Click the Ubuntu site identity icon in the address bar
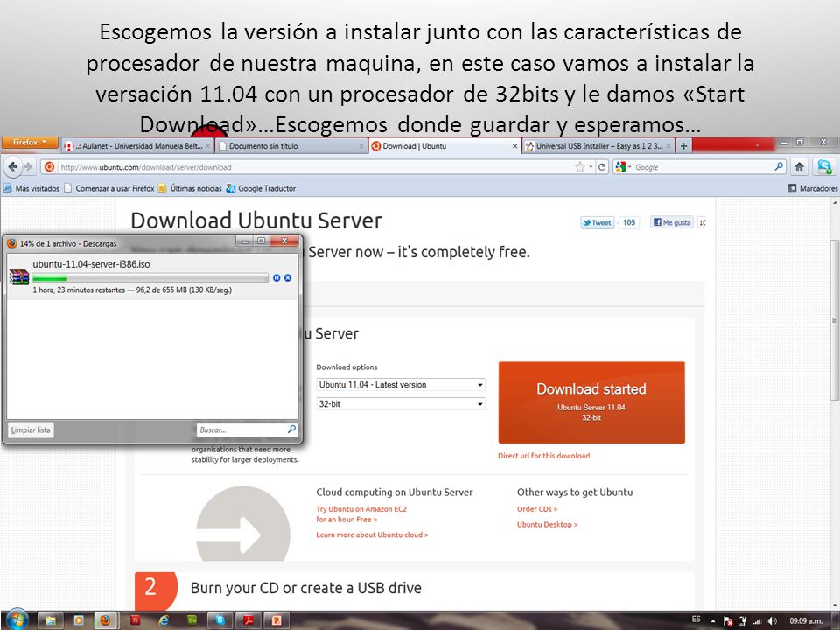 point(49,167)
